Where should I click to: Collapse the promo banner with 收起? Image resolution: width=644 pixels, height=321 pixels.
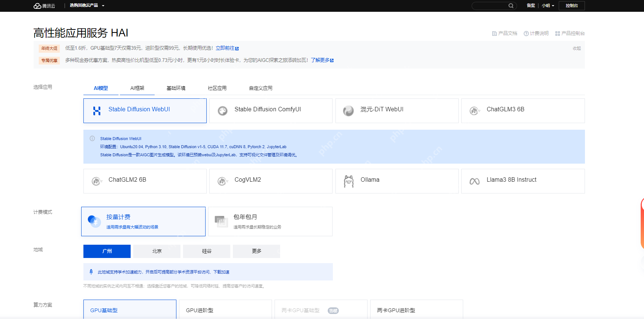(x=576, y=48)
